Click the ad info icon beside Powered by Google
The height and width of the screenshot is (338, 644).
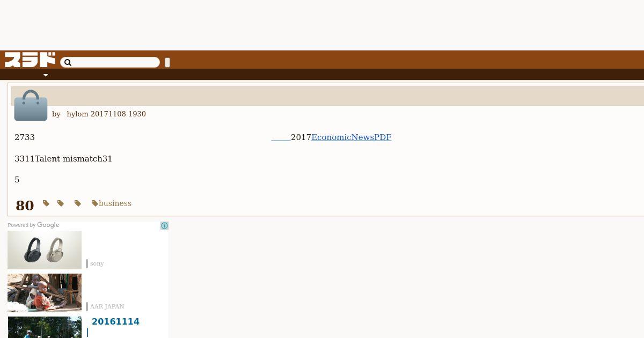tap(164, 226)
